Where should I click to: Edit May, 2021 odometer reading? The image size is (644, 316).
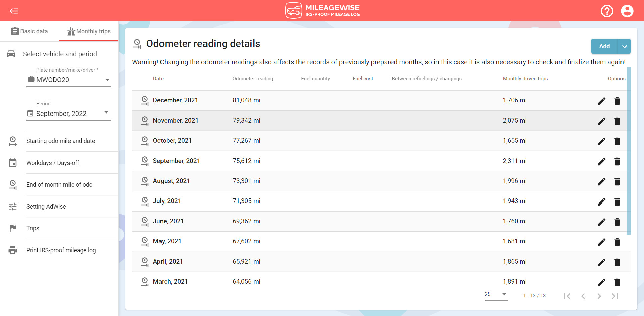[601, 242]
